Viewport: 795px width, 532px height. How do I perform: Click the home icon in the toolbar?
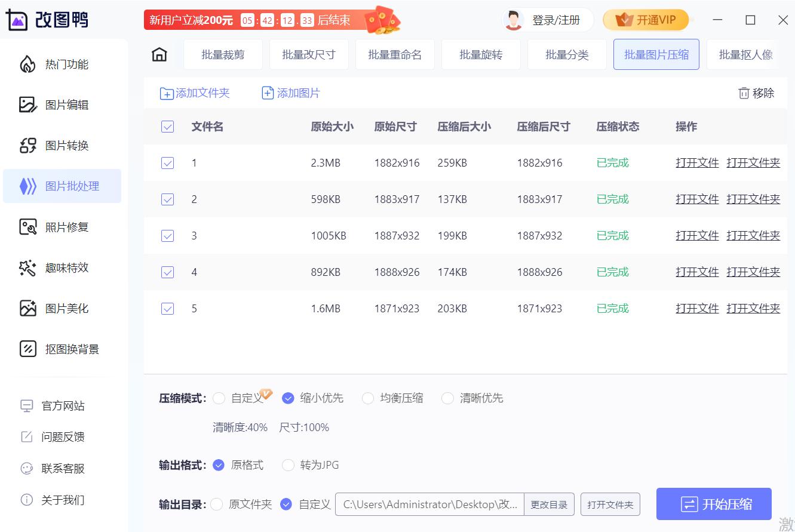[x=159, y=54]
